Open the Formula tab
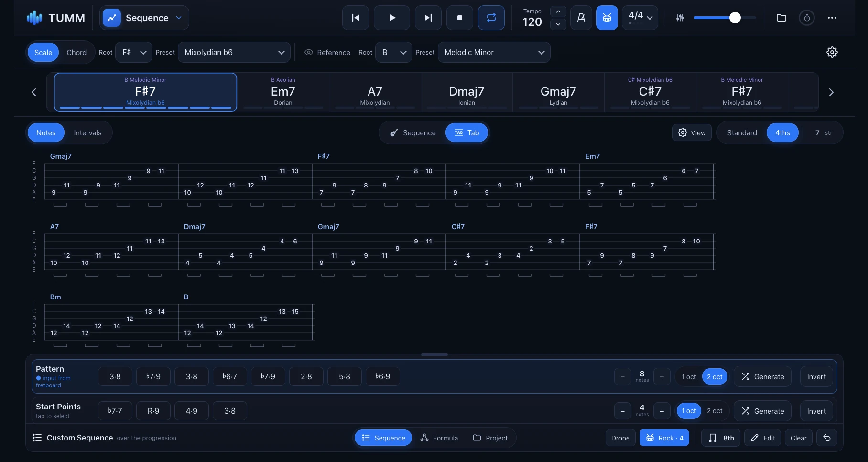Image resolution: width=868 pixels, height=462 pixels. [x=439, y=438]
